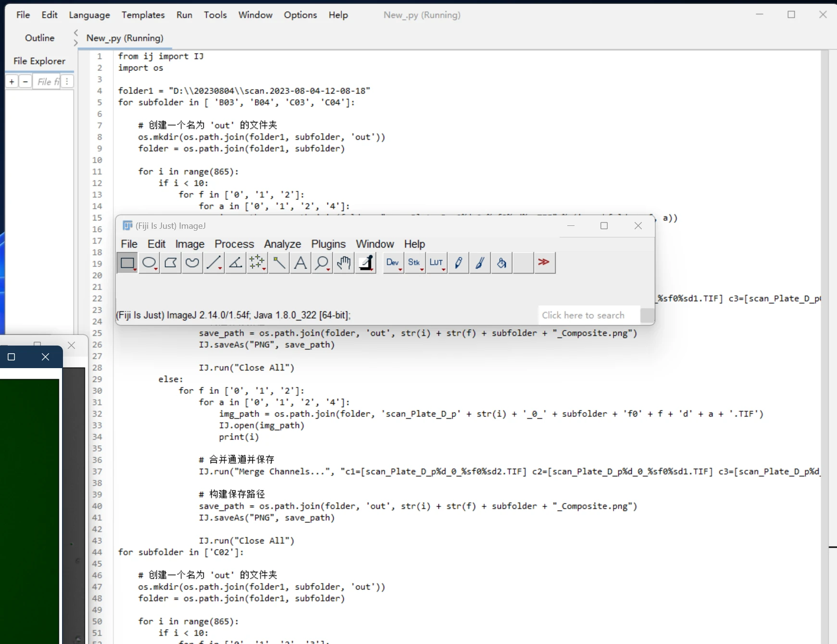Open the Stk stacks dropdown
This screenshot has width=837, height=644.
[414, 263]
